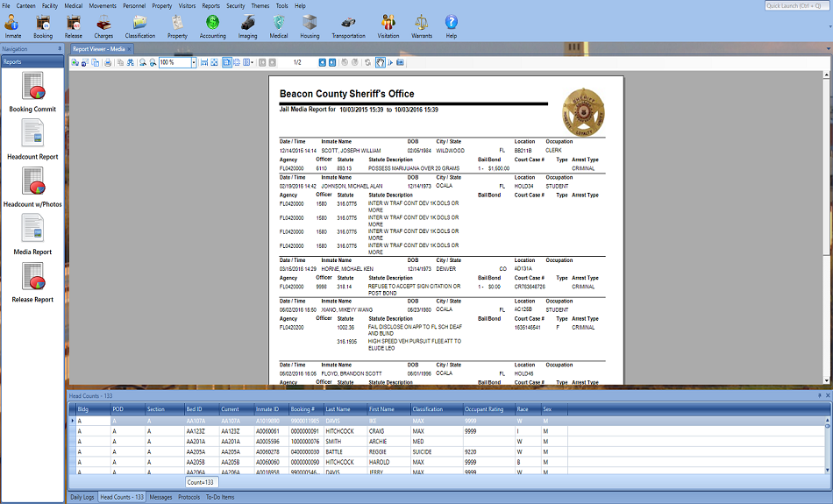Collapse the Navigation panel pin
833x504 pixels.
click(x=60, y=49)
